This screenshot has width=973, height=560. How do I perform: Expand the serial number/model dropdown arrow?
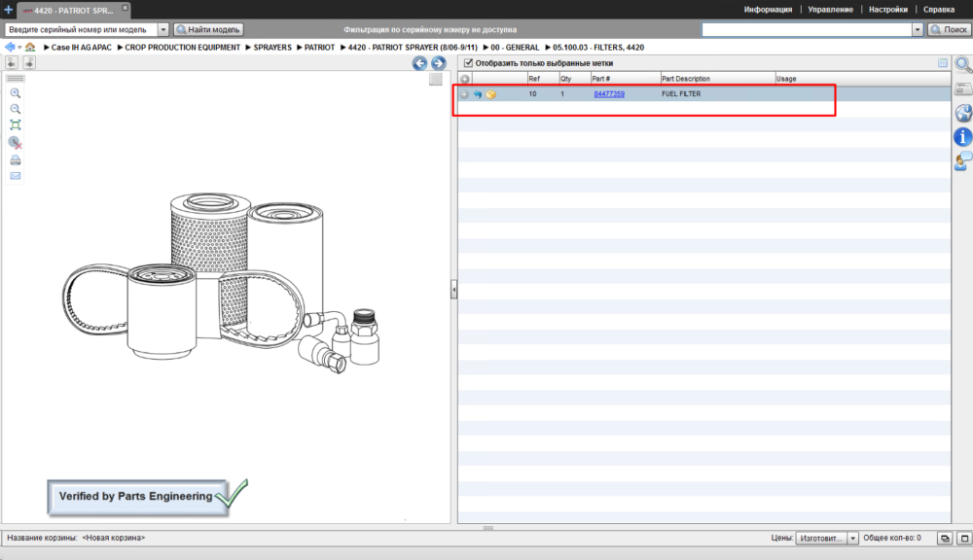[163, 29]
